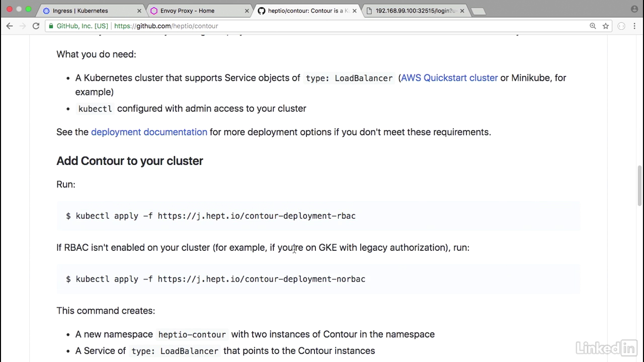Close the Envoy Proxy tab

point(246,11)
